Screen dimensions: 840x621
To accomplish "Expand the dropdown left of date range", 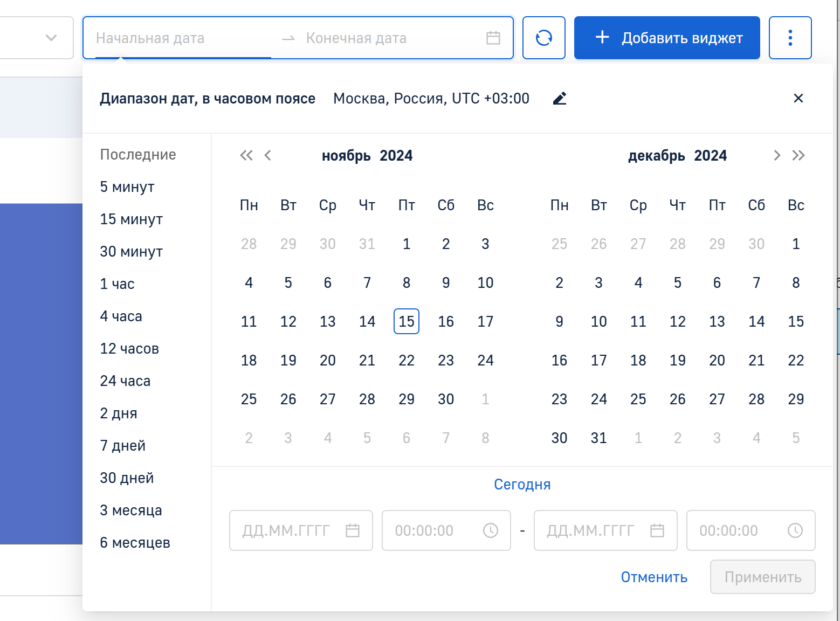I will (51, 38).
